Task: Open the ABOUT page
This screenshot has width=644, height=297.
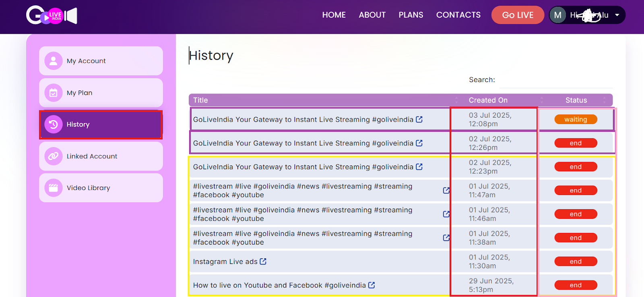Action: coord(372,15)
